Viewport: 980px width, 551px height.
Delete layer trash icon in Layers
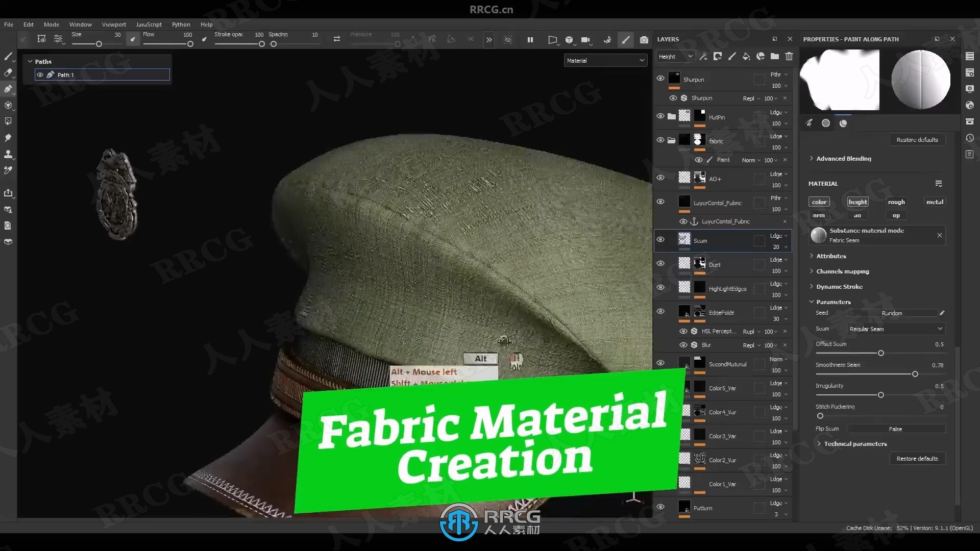(x=789, y=57)
